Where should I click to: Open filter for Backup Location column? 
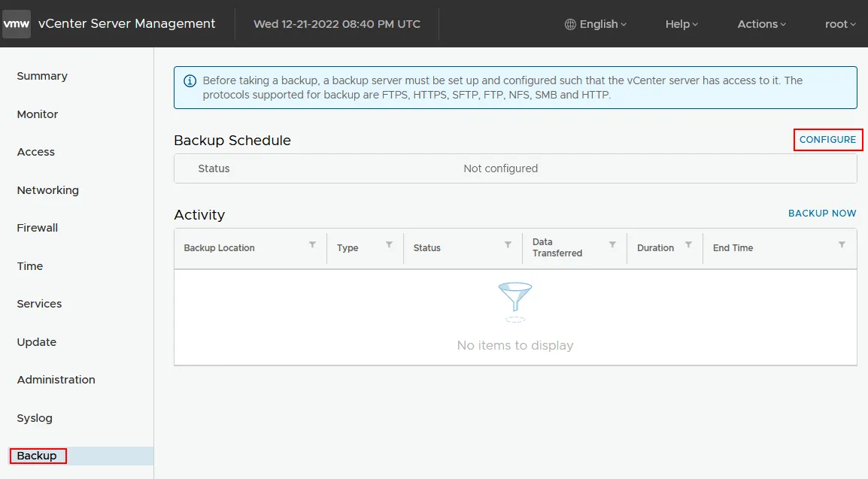tap(312, 245)
